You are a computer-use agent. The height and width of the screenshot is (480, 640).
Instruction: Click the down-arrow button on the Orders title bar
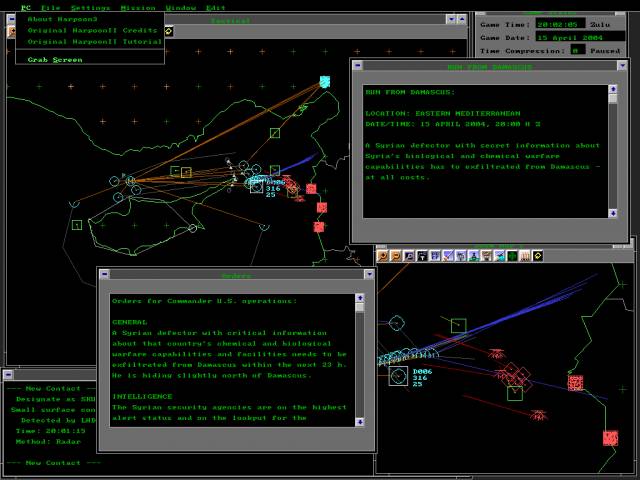(x=369, y=274)
